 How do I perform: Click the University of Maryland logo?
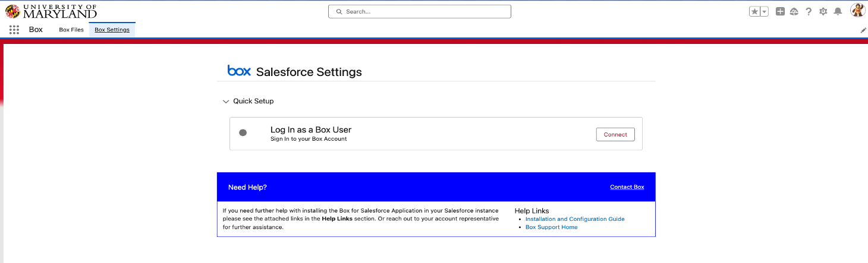51,11
